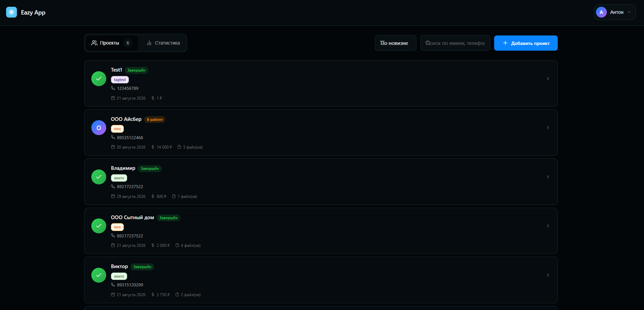Click the авито tag on Владимир

(x=119, y=178)
